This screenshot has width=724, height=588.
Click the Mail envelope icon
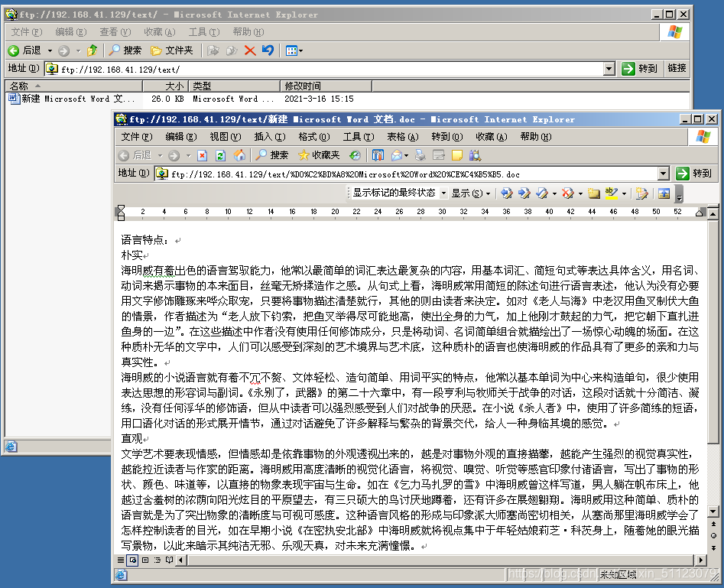[396, 156]
